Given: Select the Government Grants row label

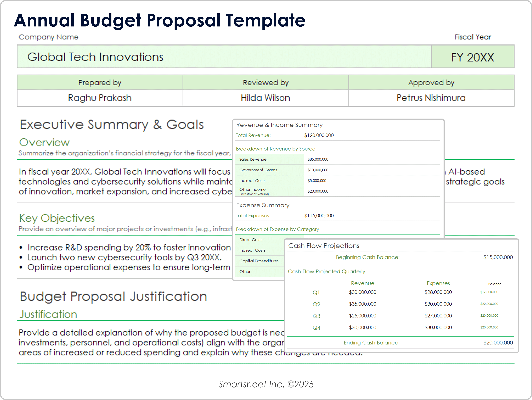Looking at the screenshot, I should point(269,170).
